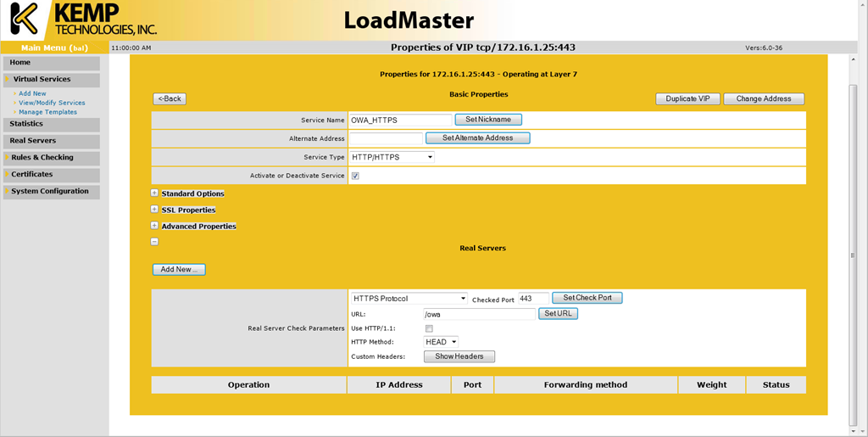Open the Real Servers menu item
Screen dimensions: 868x437
click(52, 141)
